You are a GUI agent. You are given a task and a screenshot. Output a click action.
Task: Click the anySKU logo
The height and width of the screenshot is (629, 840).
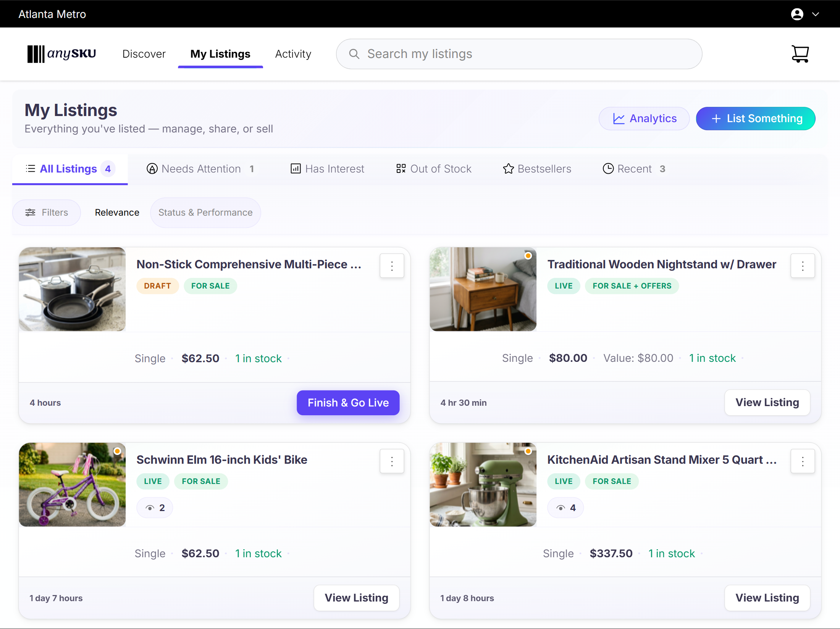(61, 54)
